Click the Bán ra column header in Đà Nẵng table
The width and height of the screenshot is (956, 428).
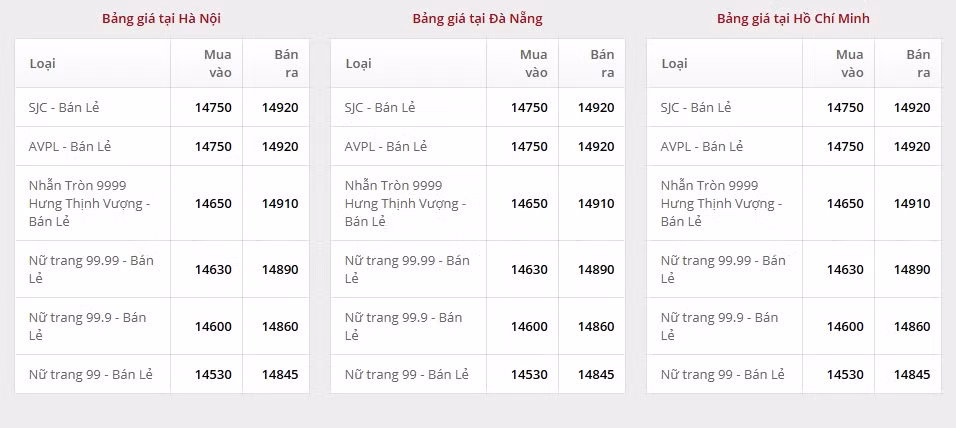(602, 63)
